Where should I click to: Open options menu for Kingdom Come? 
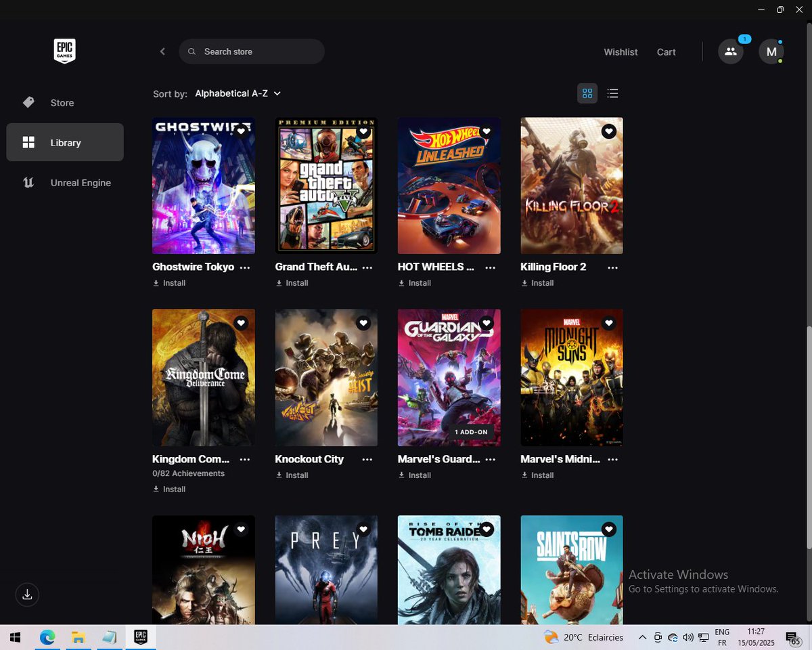click(x=245, y=460)
